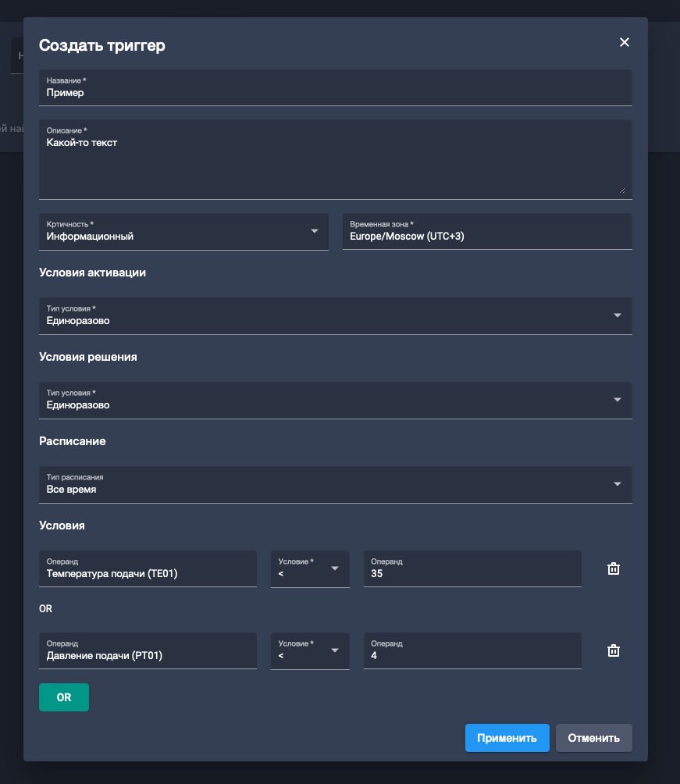The image size is (680, 784).
Task: Click the Временная зона field
Action: pos(486,232)
